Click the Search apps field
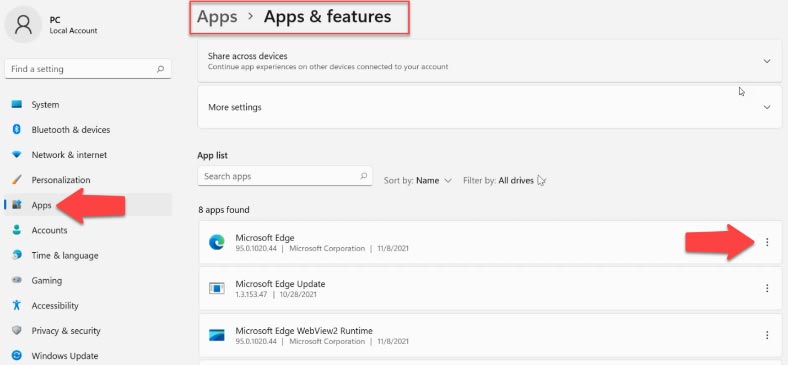788x365 pixels. [285, 176]
